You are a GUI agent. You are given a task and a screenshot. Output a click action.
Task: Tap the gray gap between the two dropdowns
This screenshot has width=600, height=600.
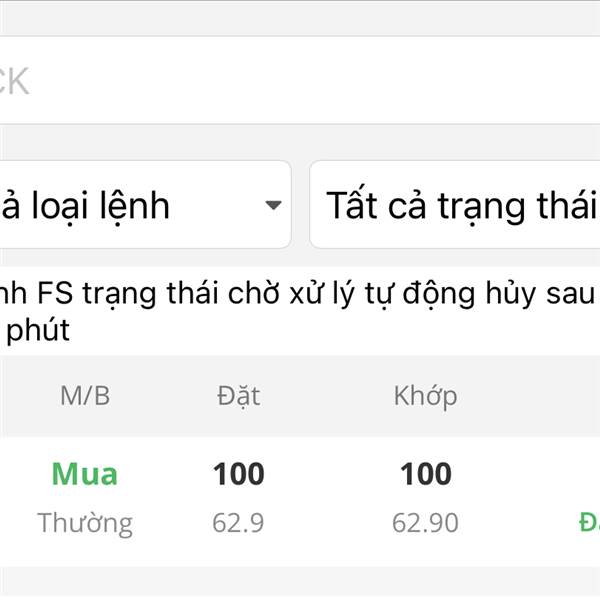click(x=300, y=205)
